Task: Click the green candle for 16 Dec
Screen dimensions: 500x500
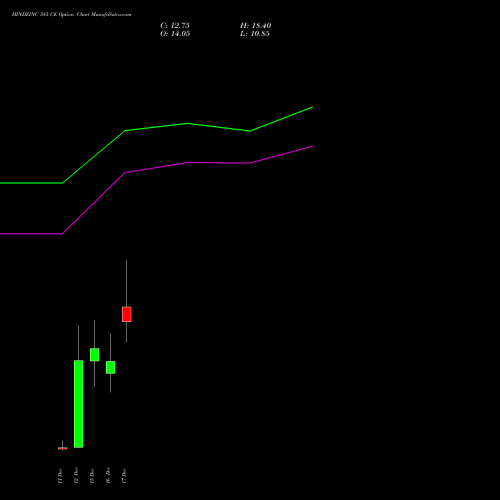Action: click(x=111, y=367)
